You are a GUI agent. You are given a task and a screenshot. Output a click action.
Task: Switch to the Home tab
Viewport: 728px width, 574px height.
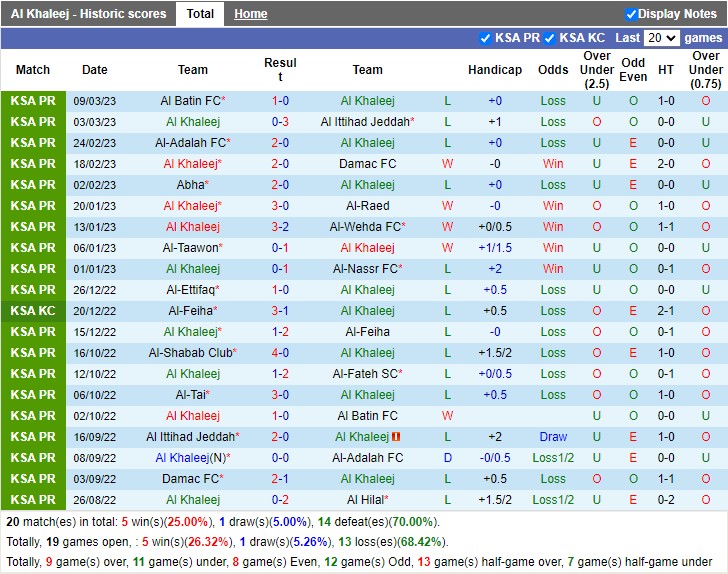click(251, 14)
